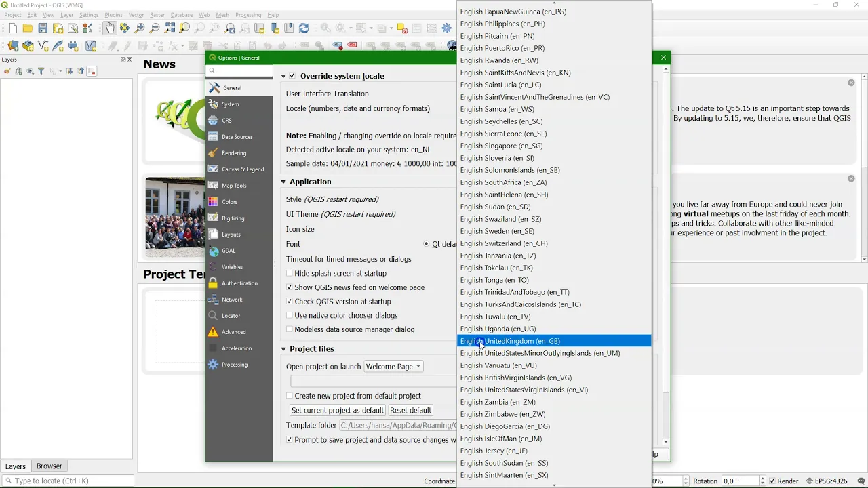Click Collapse All icon in Layers panel

point(81,71)
